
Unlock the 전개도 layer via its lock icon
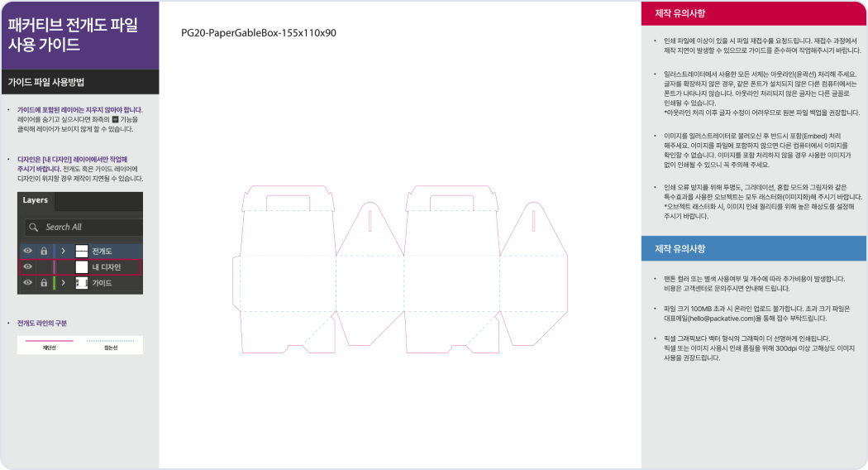tap(44, 250)
